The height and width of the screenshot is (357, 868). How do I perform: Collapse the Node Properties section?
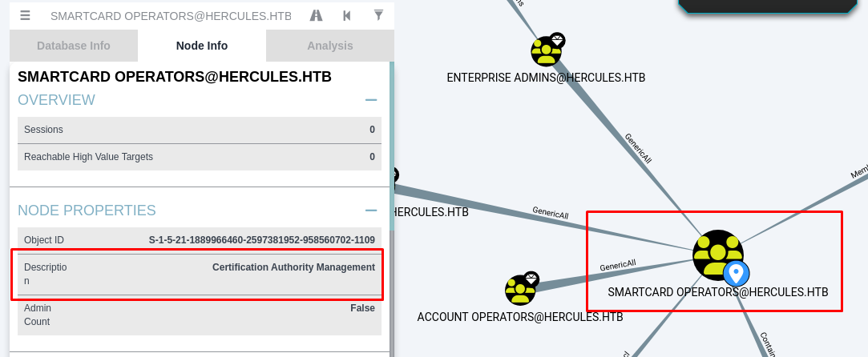pos(371,211)
